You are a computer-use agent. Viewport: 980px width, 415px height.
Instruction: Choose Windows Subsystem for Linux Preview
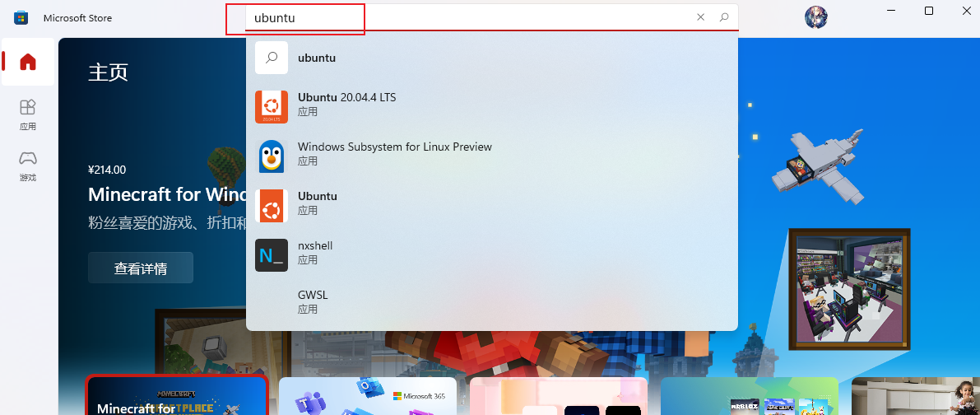point(492,156)
